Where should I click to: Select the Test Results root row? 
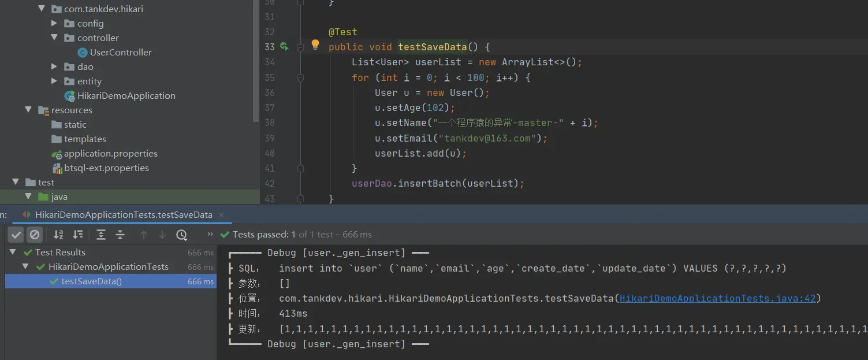(x=111, y=253)
